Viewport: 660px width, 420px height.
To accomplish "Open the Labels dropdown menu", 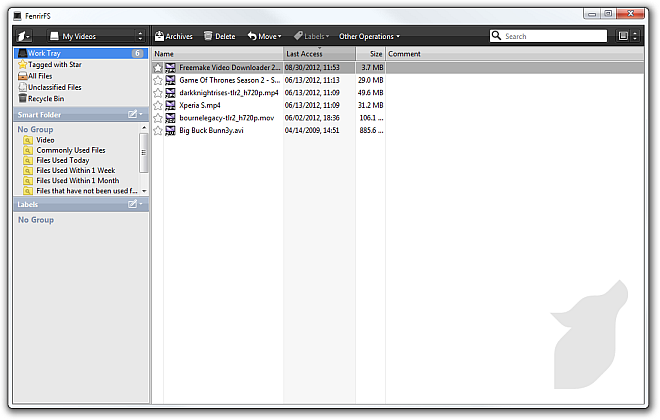I will click(311, 36).
